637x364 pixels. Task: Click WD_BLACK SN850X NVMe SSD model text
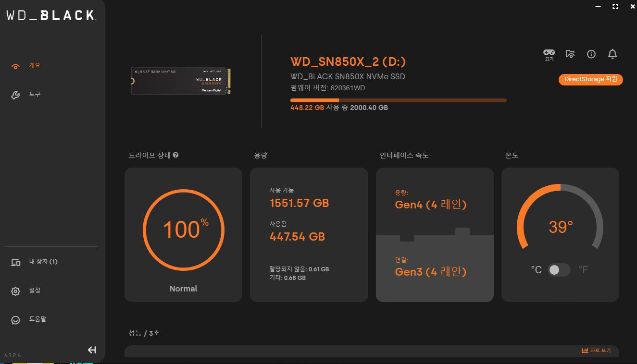348,76
